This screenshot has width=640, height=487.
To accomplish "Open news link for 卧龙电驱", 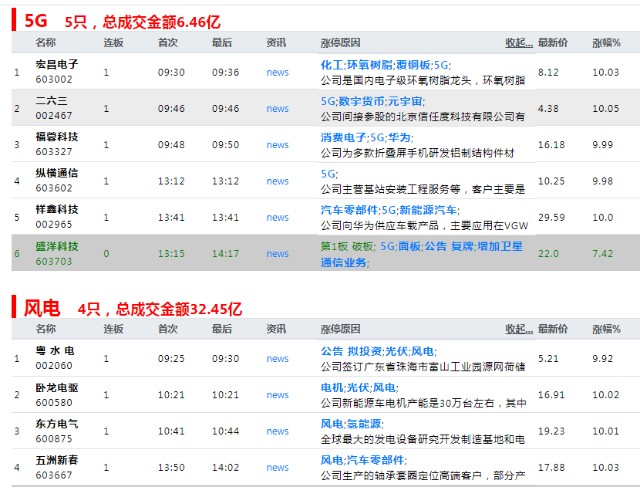I will pos(277,395).
